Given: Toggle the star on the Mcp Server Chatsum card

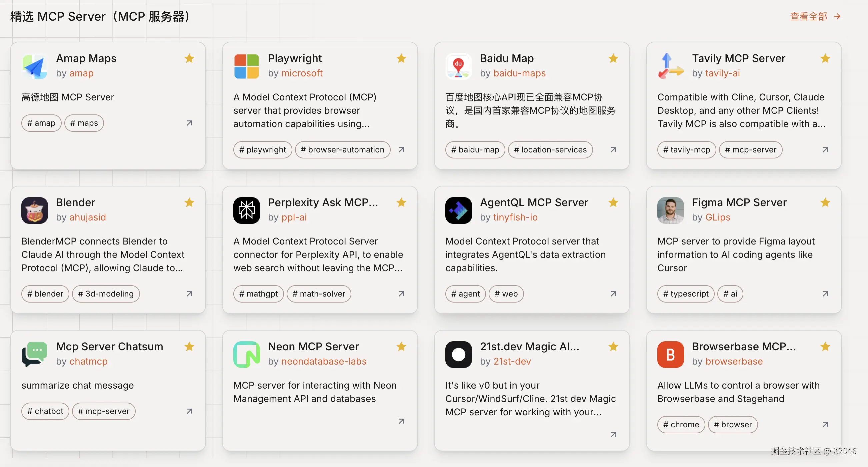Looking at the screenshot, I should 189,346.
